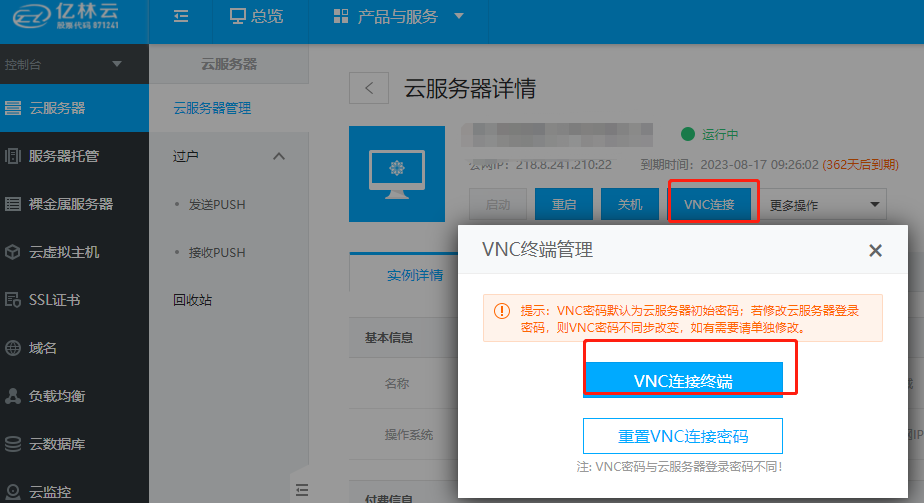Open the 总览 top menu item
This screenshot has width=924, height=503.
click(x=256, y=16)
